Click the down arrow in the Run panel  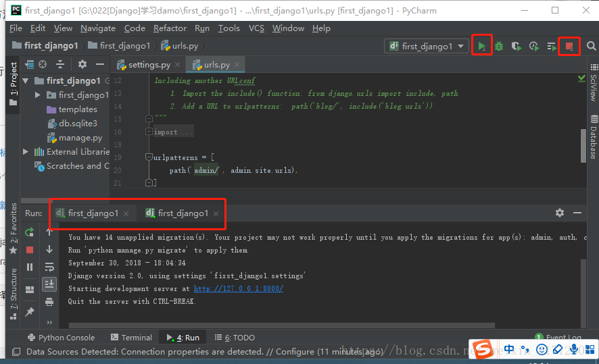[x=49, y=250]
